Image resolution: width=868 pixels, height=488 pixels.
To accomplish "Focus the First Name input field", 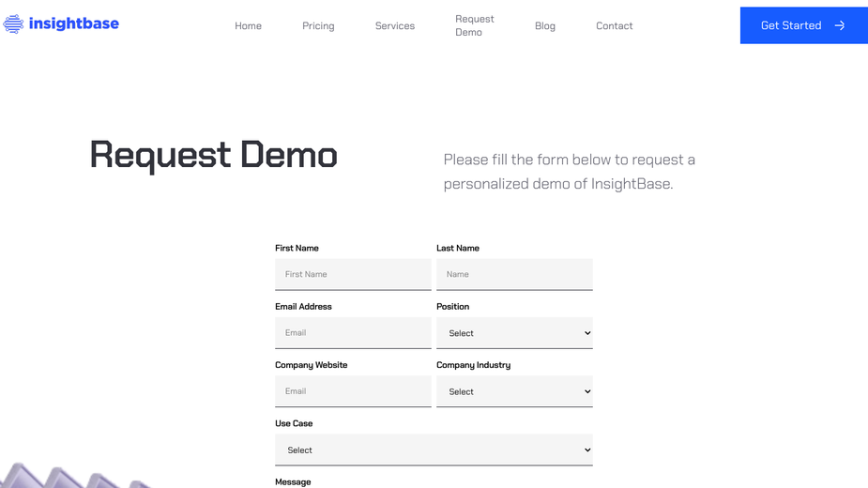I will (353, 274).
